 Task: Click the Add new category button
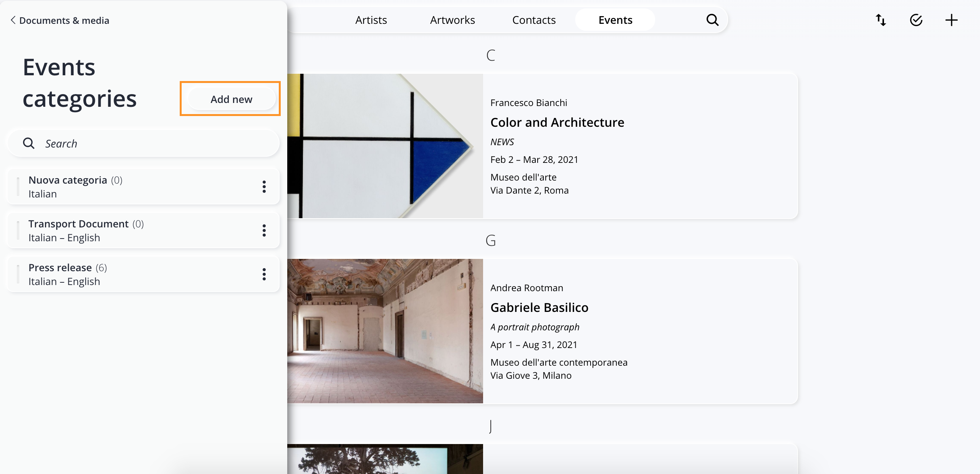coord(231,99)
